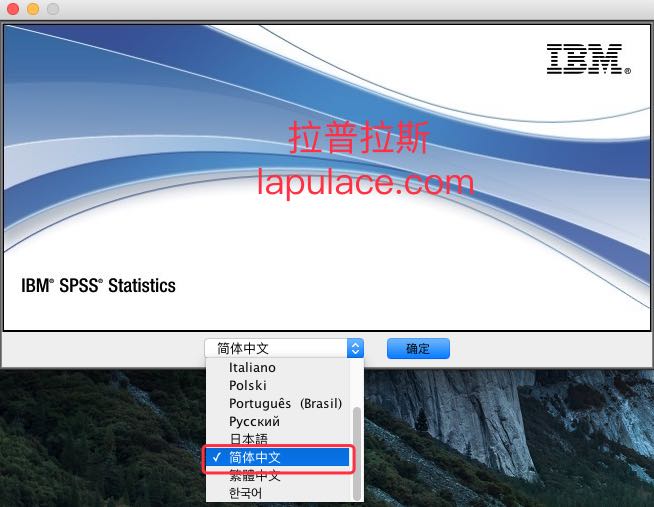
Task: Select Italiano from the language list
Action: (x=252, y=368)
